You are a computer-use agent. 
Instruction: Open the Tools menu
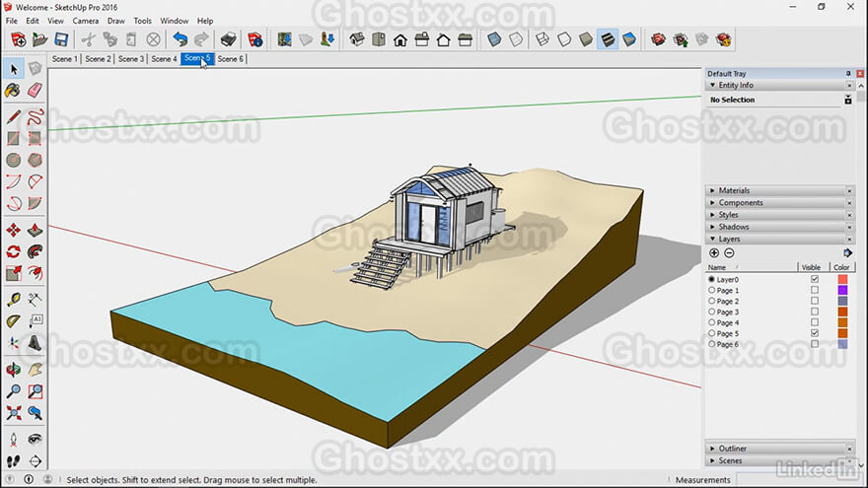pyautogui.click(x=142, y=21)
